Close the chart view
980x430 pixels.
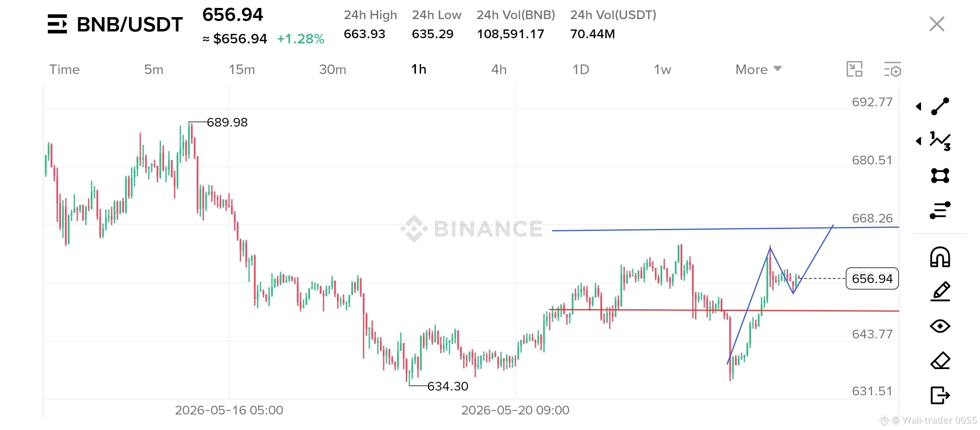[x=937, y=24]
